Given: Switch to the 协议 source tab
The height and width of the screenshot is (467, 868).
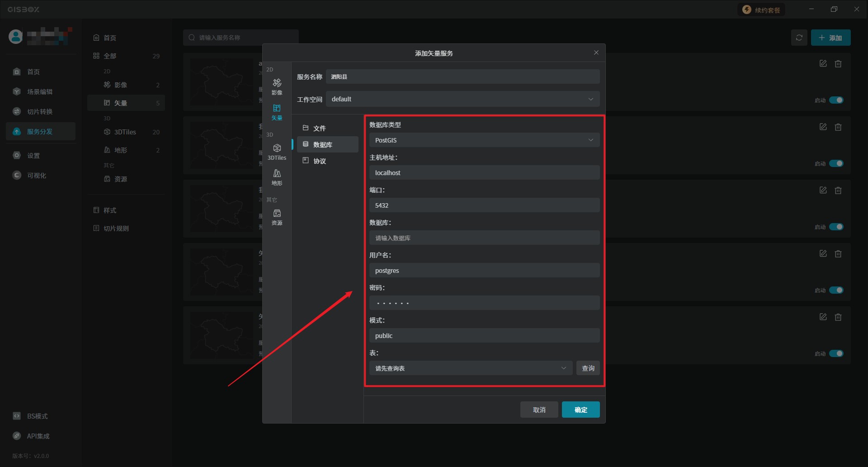Looking at the screenshot, I should [x=319, y=161].
